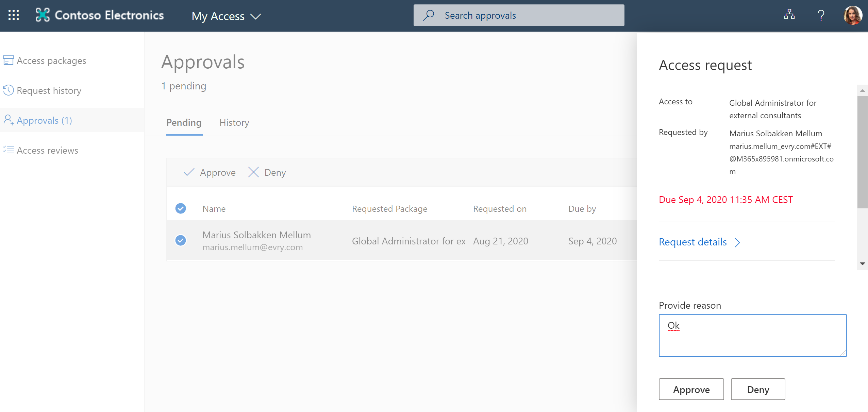Open the app launcher waffle menu
The height and width of the screenshot is (412, 868).
coord(14,15)
